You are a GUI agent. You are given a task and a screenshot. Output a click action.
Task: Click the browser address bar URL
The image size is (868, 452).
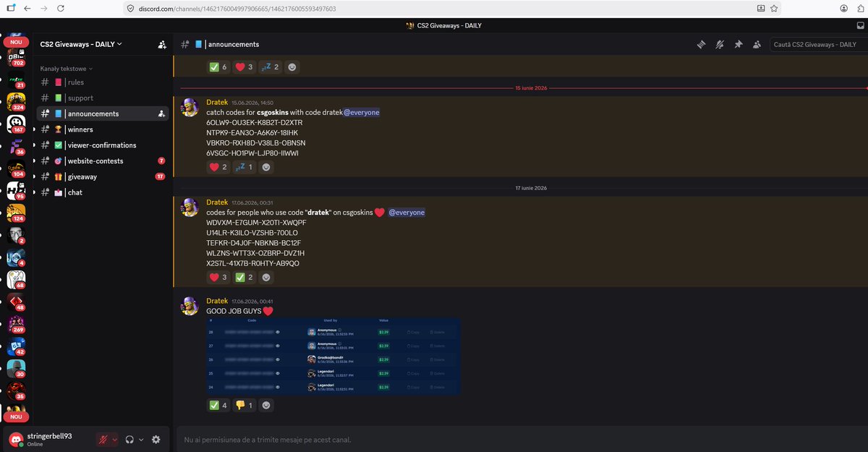click(x=237, y=9)
